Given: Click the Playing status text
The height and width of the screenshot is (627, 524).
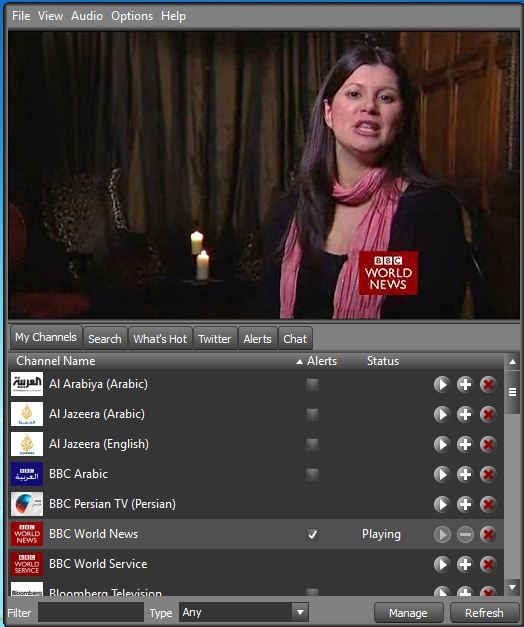Looking at the screenshot, I should 381,535.
